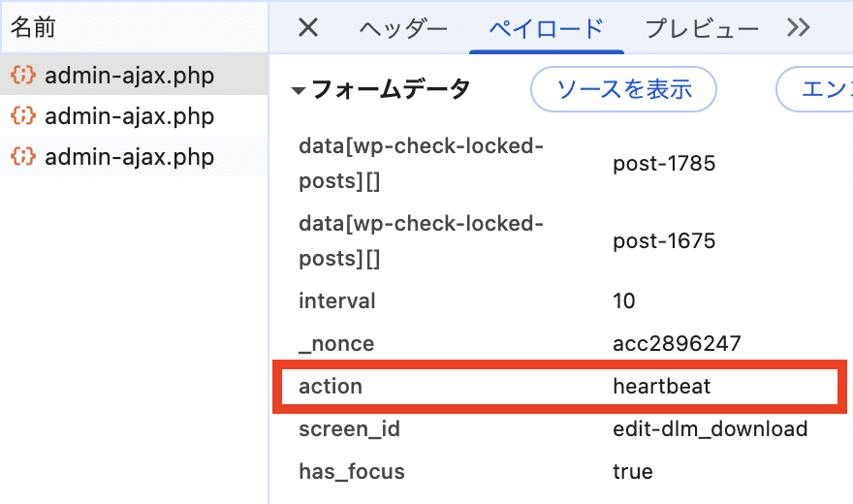Collapse the フォームデータ section triangle
853x504 pixels.
tap(299, 91)
